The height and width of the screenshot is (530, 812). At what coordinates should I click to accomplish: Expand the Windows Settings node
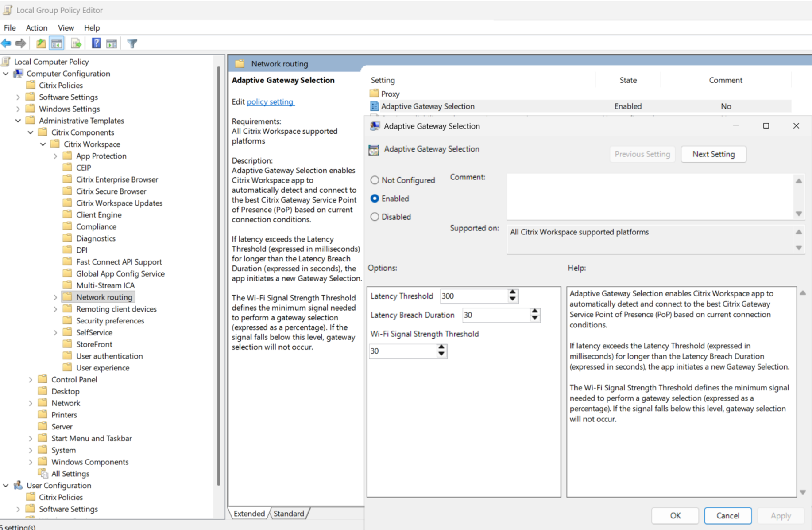18,109
